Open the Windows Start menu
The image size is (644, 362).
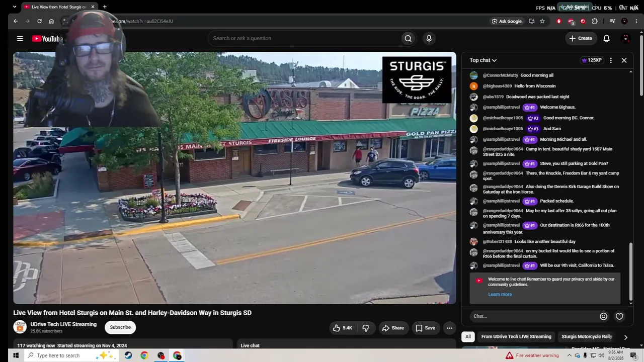pyautogui.click(x=16, y=355)
